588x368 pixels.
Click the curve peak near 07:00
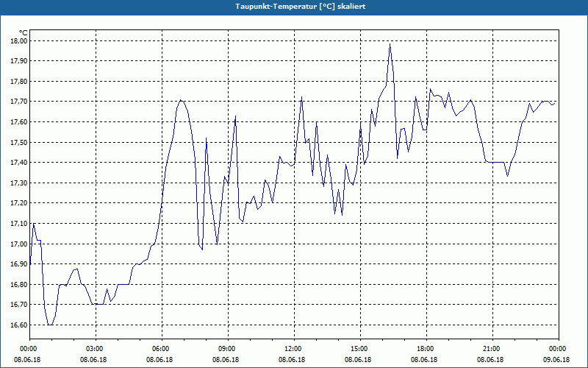coord(181,100)
